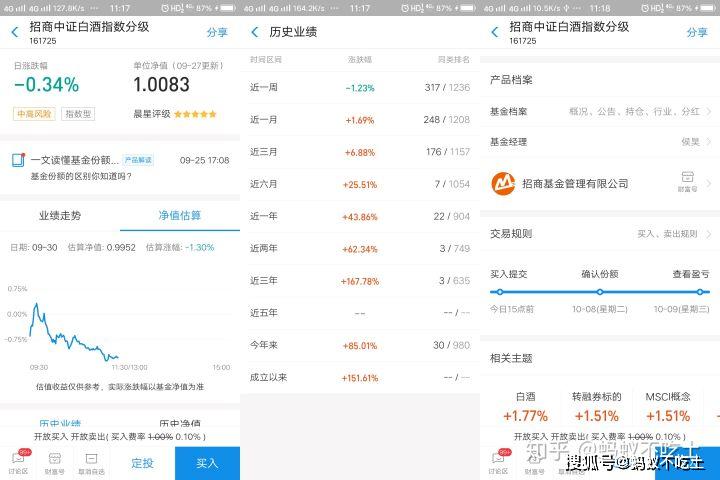This screenshot has width=720, height=480.
Task: Tap the 产品档案 section heading
Action: coord(511,80)
